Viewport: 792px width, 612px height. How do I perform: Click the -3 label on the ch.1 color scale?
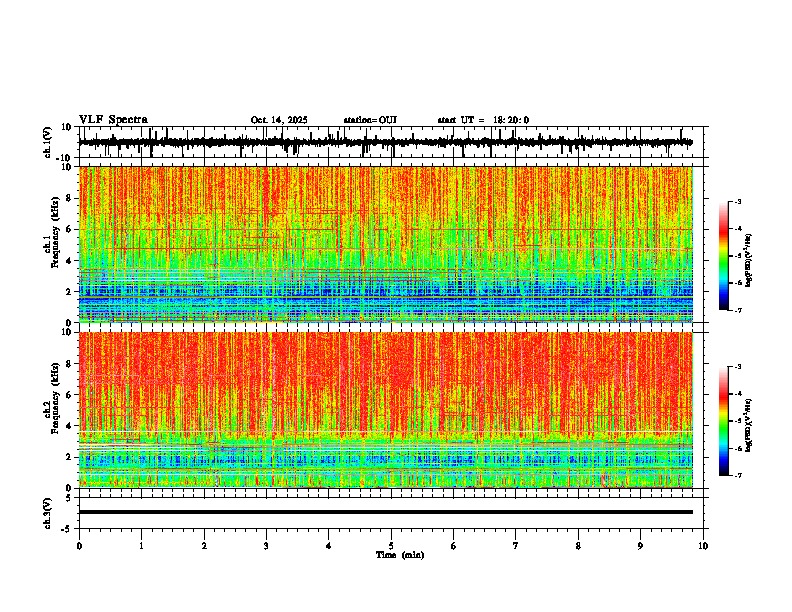point(738,201)
